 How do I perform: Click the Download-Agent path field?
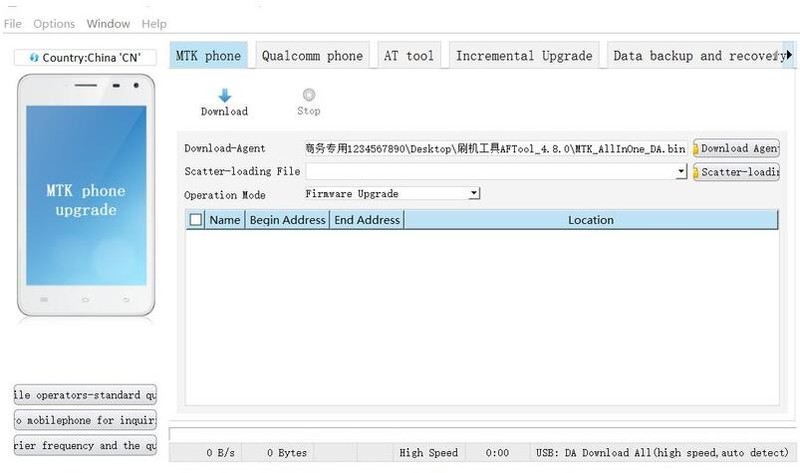coord(496,148)
